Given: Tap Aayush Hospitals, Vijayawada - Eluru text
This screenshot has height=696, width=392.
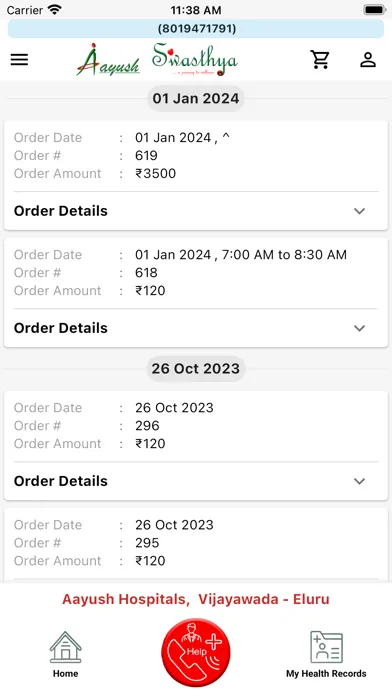Looking at the screenshot, I should point(196,599).
